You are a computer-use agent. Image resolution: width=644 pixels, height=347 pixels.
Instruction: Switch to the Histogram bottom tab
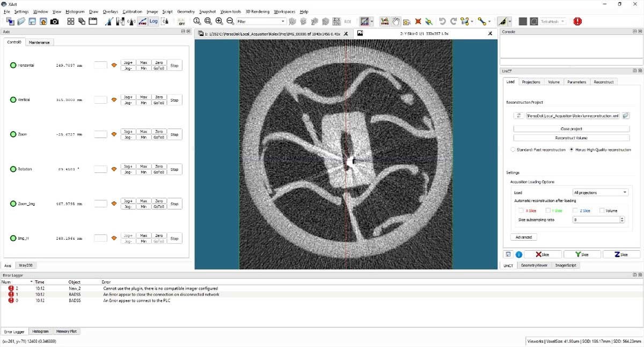[40, 331]
